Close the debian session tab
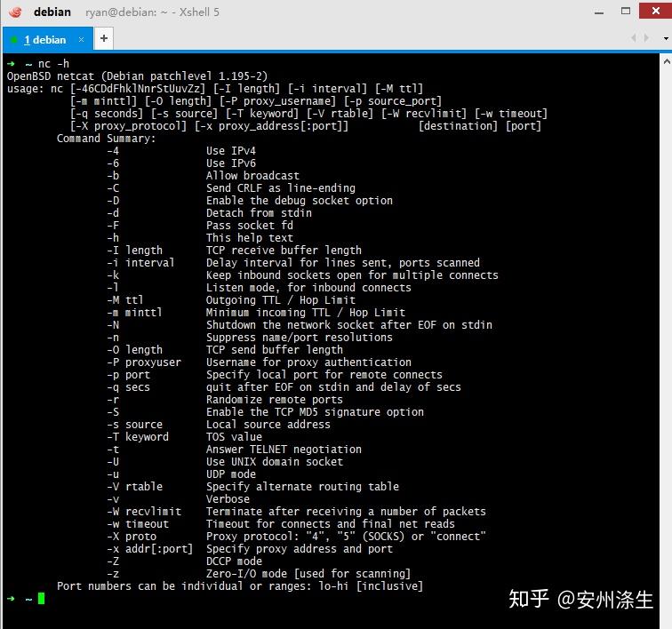Image resolution: width=672 pixels, height=629 pixels. pos(81,39)
